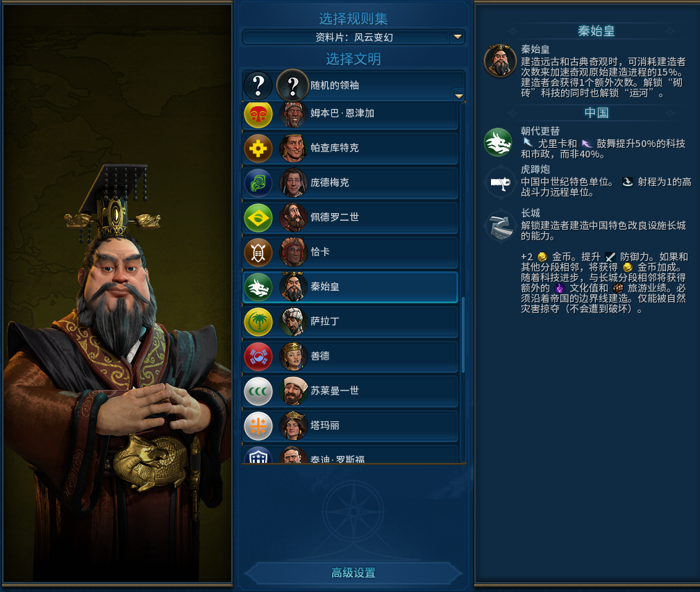The width and height of the screenshot is (700, 592).
Task: Select leader 庞德梅克 from the list
Action: coord(351,183)
